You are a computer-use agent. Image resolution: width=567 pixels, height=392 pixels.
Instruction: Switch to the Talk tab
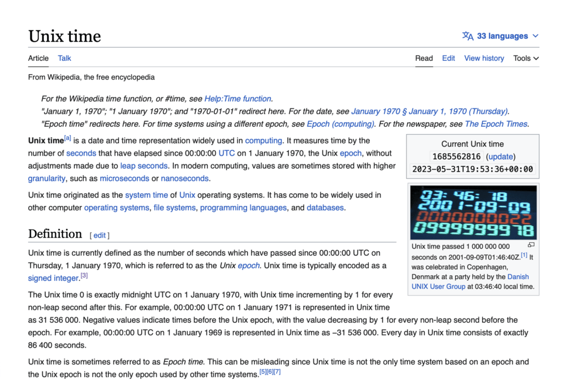64,58
